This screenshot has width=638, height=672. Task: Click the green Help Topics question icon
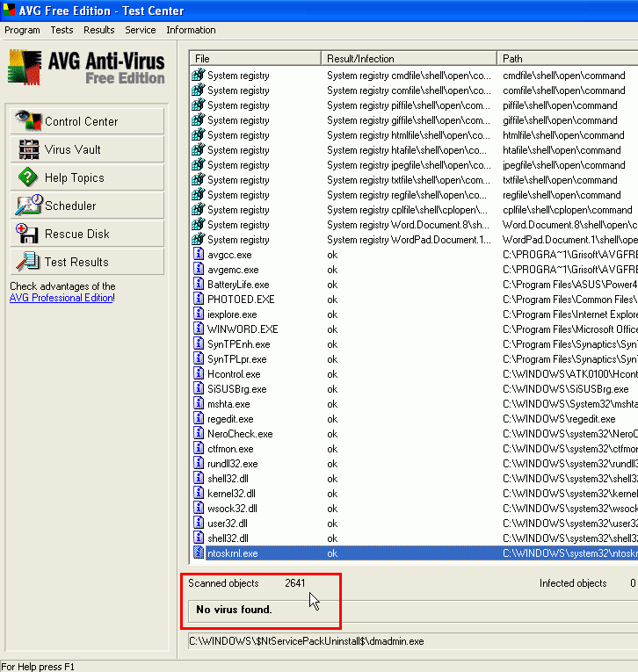[28, 177]
